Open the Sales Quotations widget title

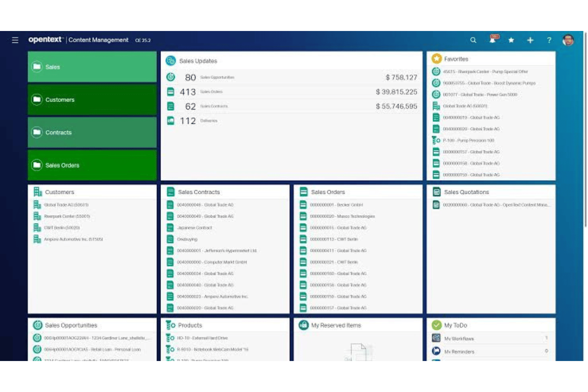point(466,192)
